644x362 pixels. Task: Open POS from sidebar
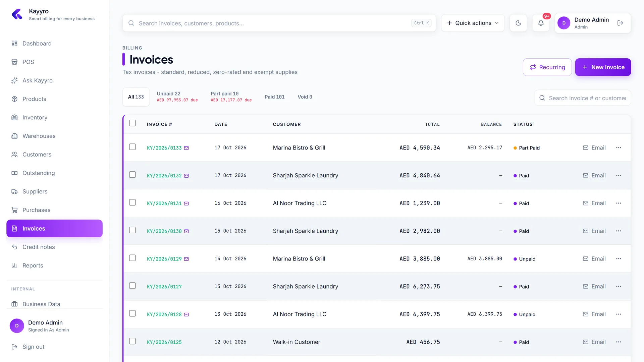click(54, 62)
